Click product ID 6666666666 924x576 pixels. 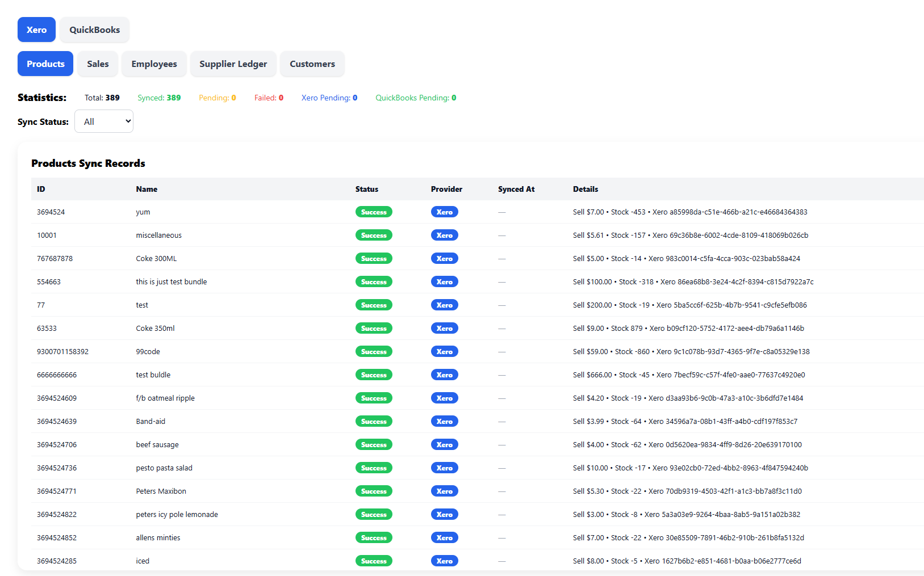tap(57, 375)
